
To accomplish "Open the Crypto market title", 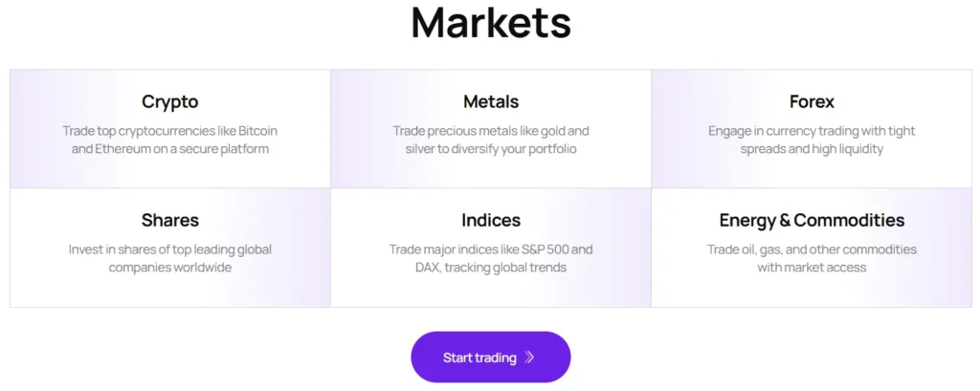I will click(x=170, y=101).
